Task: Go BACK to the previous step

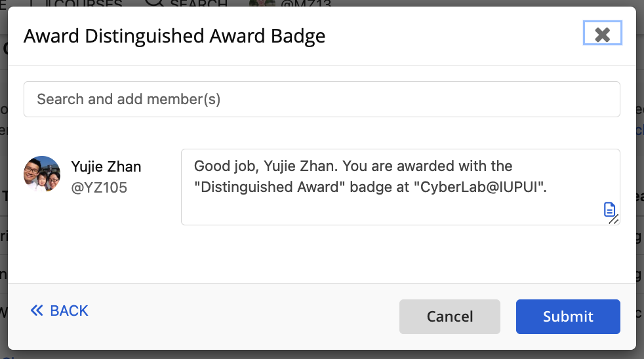Action: click(x=60, y=311)
